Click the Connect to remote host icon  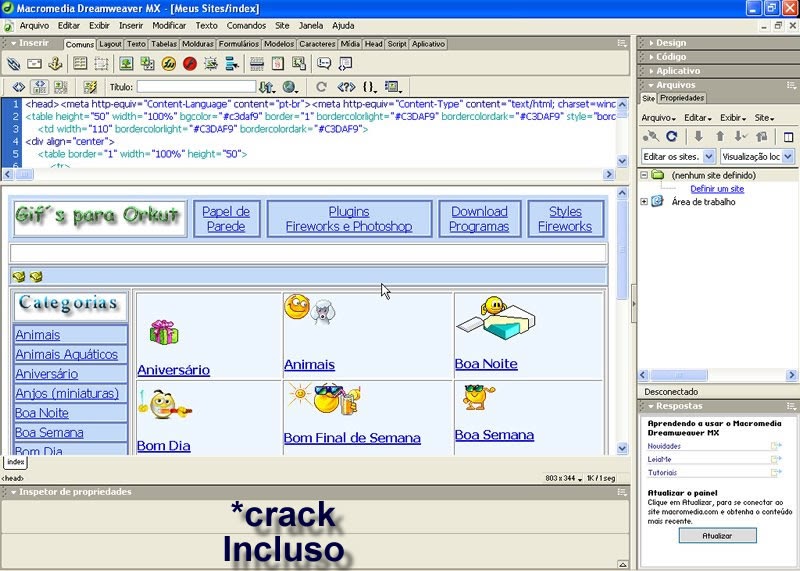[651, 136]
